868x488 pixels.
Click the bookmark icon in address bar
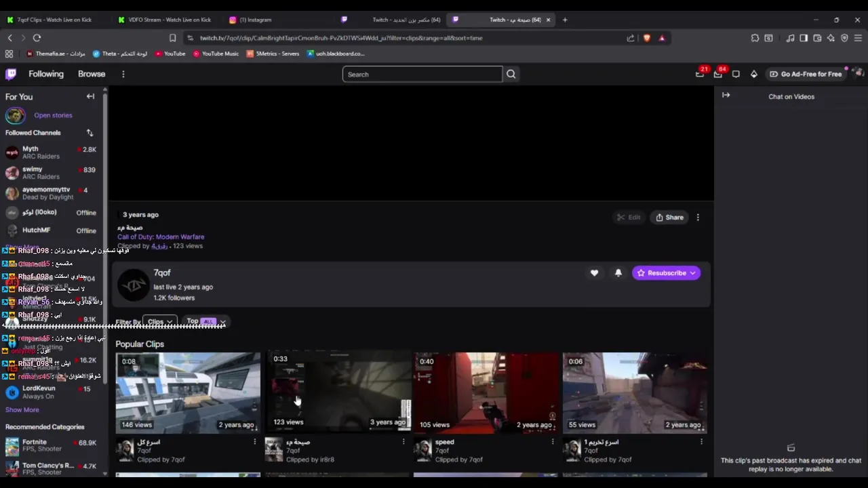pyautogui.click(x=172, y=38)
